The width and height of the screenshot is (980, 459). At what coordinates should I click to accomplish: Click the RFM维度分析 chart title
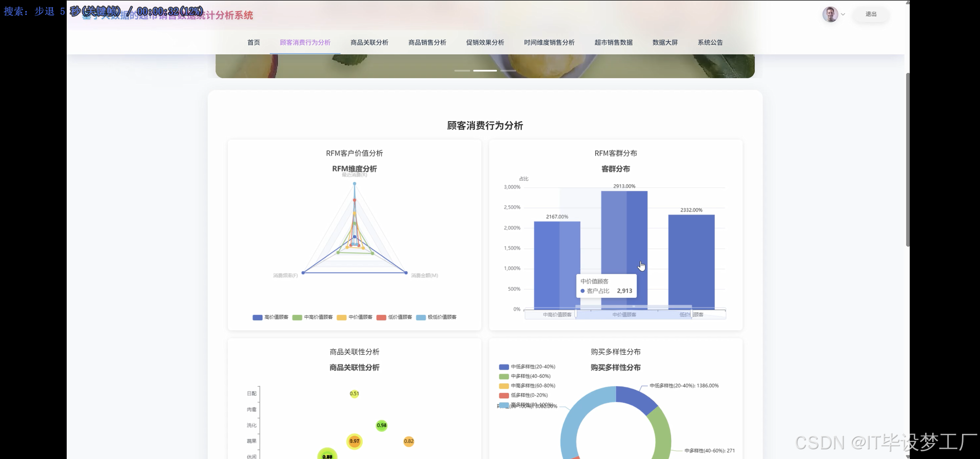coord(355,169)
